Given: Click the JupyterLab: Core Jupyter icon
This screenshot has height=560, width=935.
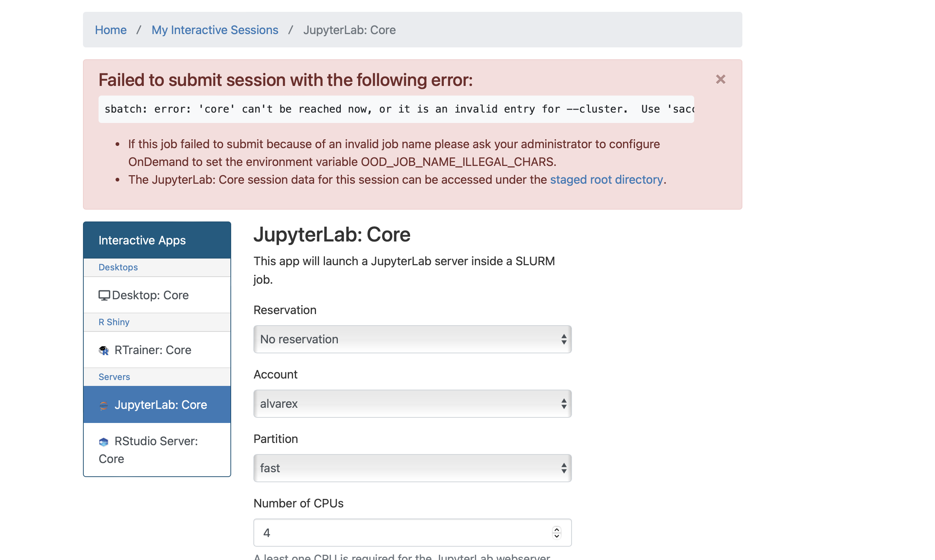Looking at the screenshot, I should (104, 405).
